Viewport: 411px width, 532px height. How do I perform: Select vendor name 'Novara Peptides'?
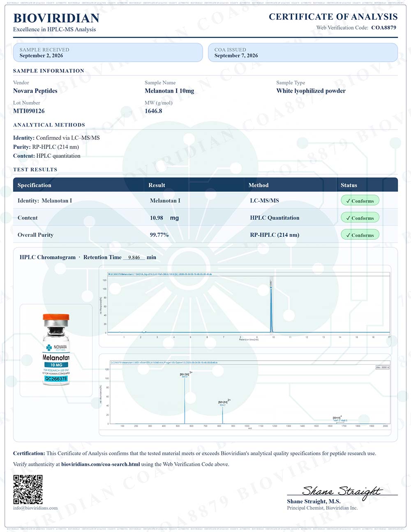click(35, 91)
